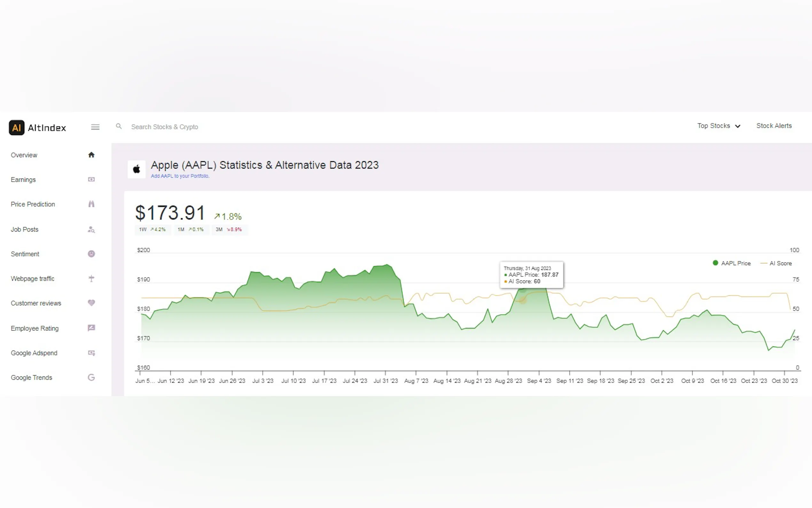Toggle the AI Score legend series

[776, 263]
